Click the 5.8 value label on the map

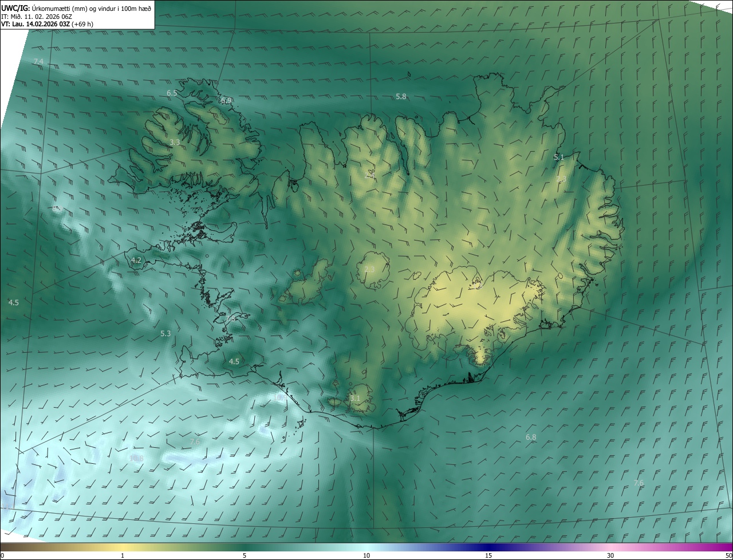[401, 97]
